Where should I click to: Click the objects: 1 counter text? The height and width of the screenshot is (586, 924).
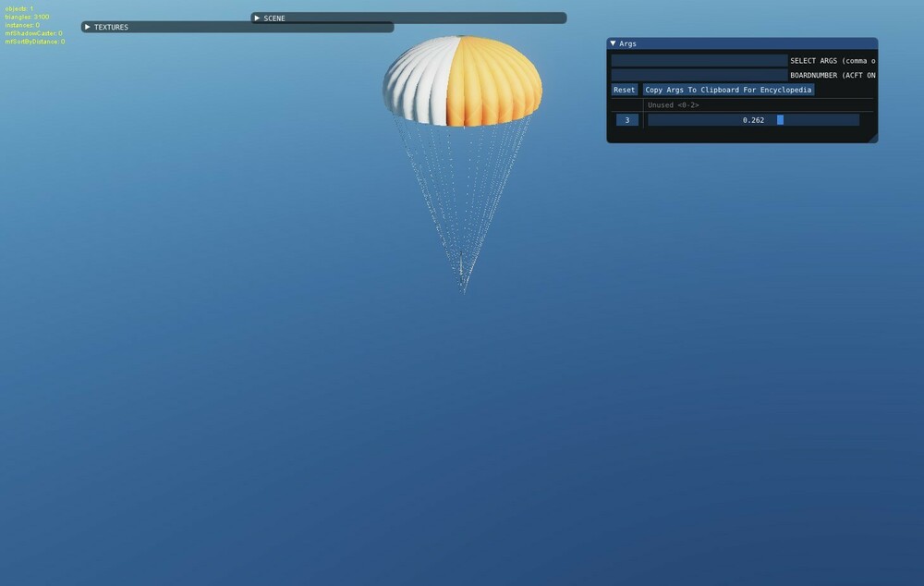tap(20, 7)
